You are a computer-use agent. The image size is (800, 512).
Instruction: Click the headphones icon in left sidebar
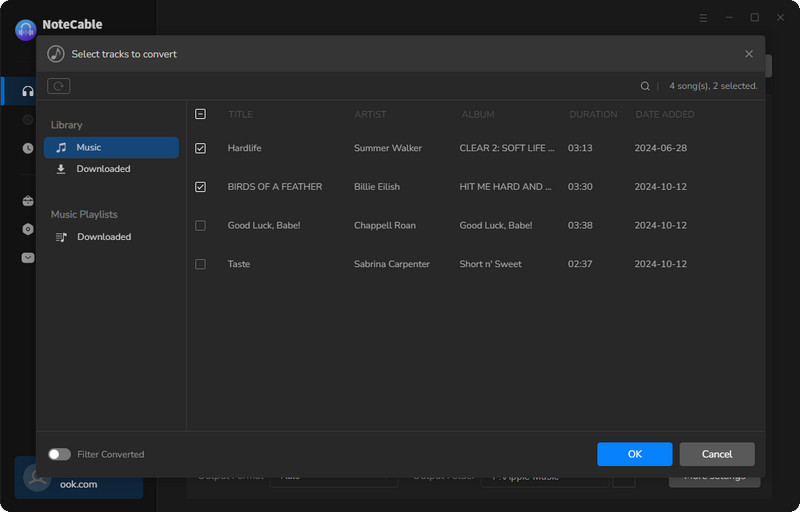[28, 91]
